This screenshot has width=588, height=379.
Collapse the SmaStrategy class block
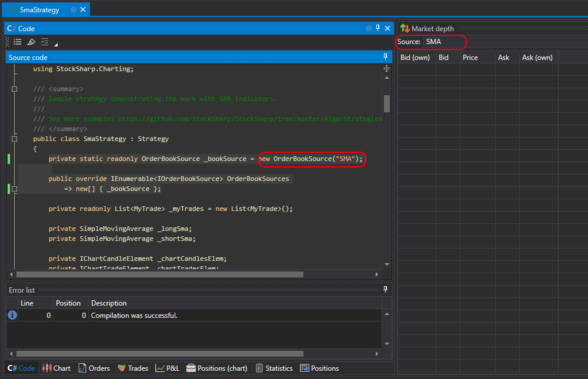pyautogui.click(x=14, y=139)
